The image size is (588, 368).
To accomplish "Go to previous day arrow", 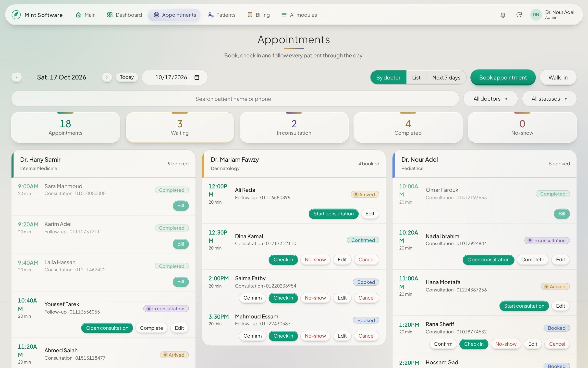I will coord(17,77).
